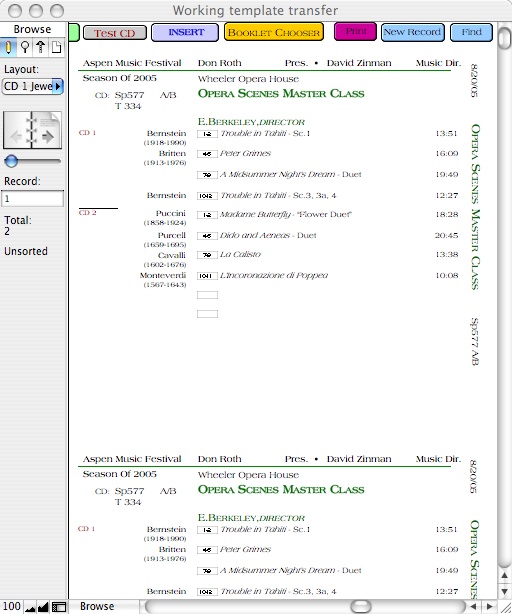The height and width of the screenshot is (614, 512).
Task: Click the red CD 2 label
Action: [x=87, y=213]
